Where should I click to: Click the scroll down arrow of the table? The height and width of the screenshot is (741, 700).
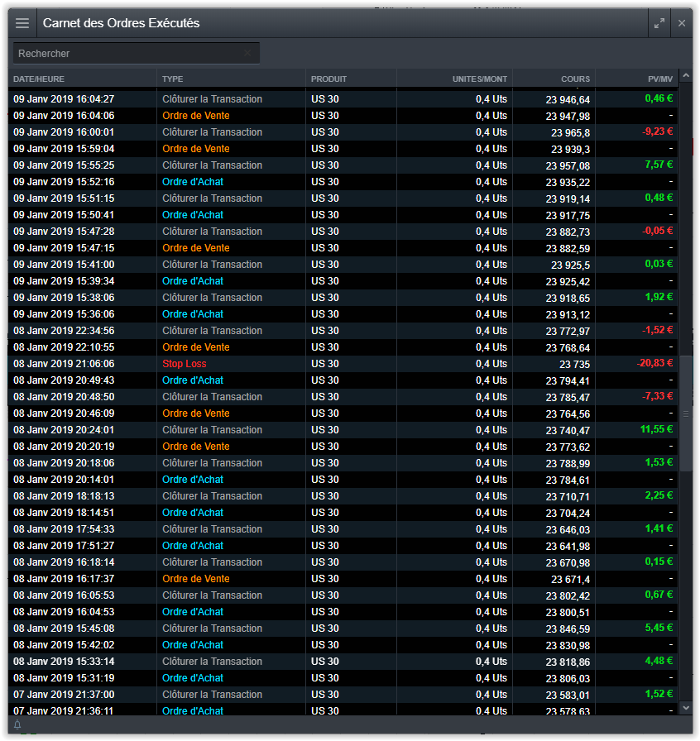coord(685,708)
